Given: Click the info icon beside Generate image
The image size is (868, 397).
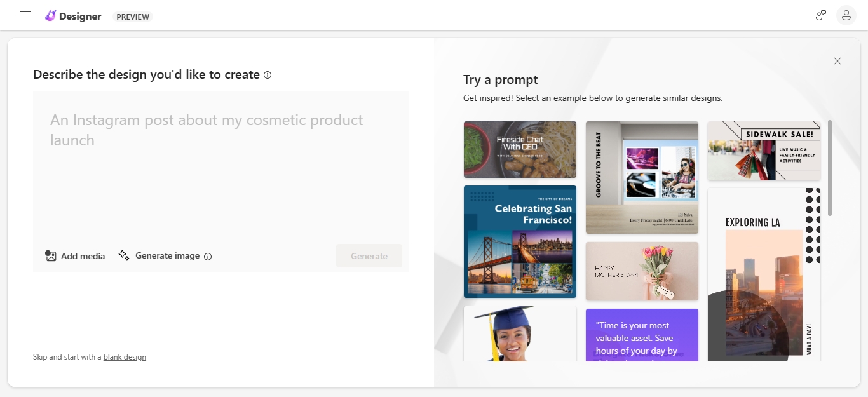Looking at the screenshot, I should [208, 257].
